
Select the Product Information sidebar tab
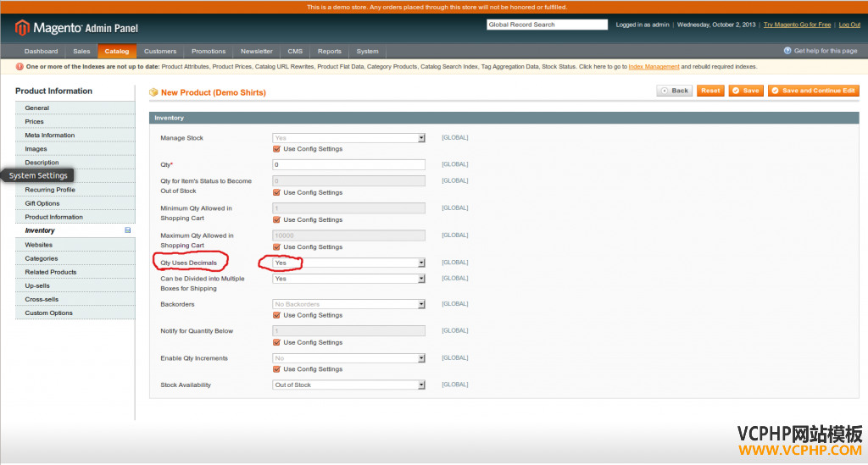pyautogui.click(x=75, y=218)
